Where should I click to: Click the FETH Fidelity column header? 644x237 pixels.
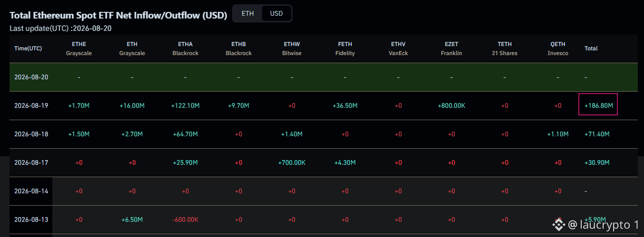(x=345, y=48)
